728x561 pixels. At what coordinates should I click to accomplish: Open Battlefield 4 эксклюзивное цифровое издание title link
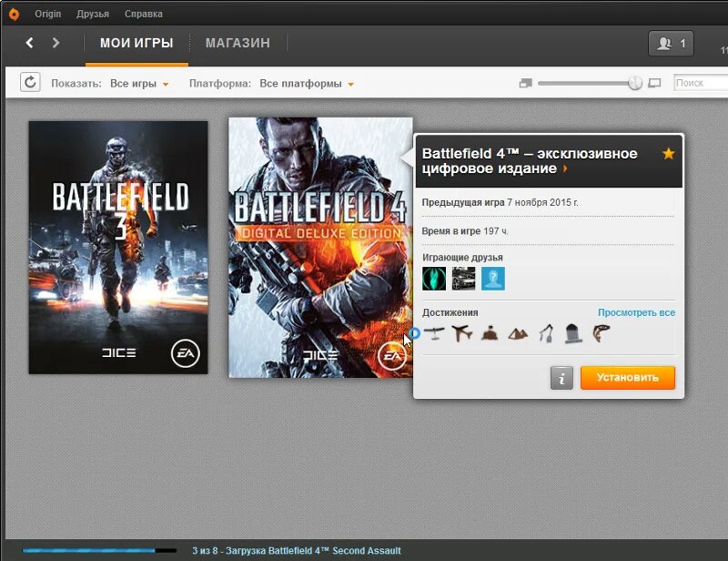click(x=530, y=161)
